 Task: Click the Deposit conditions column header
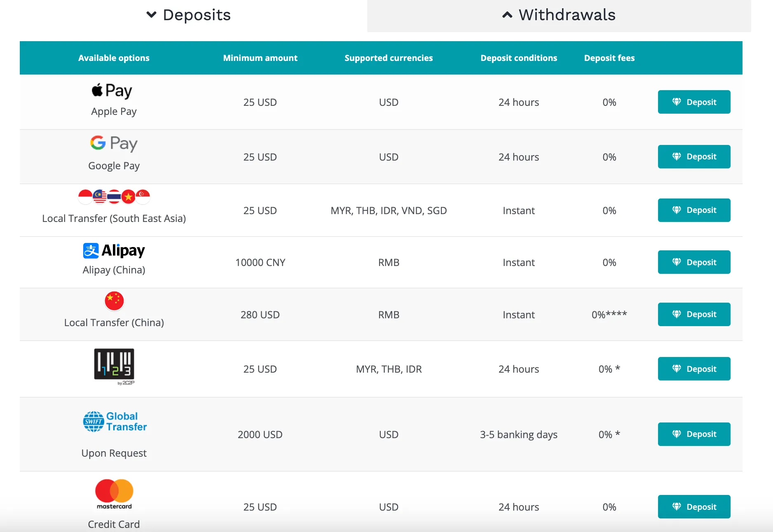coord(519,58)
